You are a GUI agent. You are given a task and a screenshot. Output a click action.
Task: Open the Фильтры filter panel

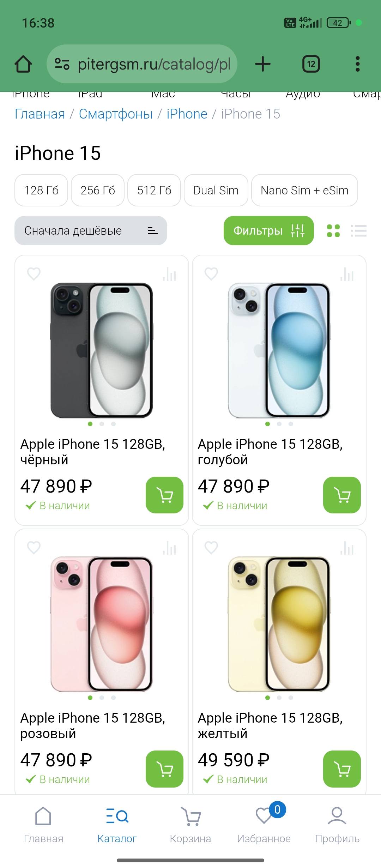tap(269, 231)
